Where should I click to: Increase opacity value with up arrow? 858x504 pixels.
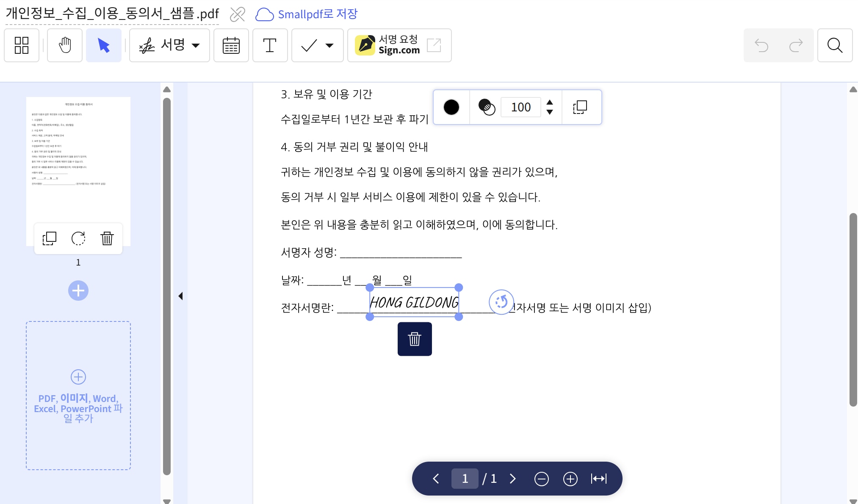(x=550, y=102)
